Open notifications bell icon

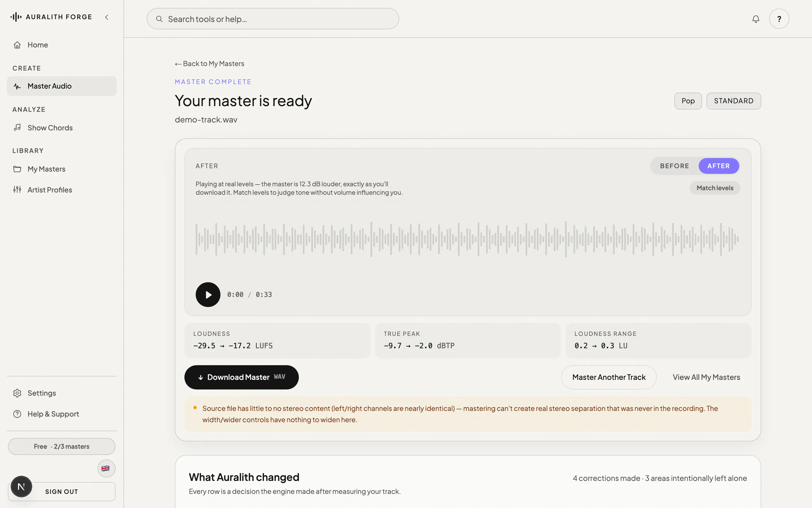[756, 19]
